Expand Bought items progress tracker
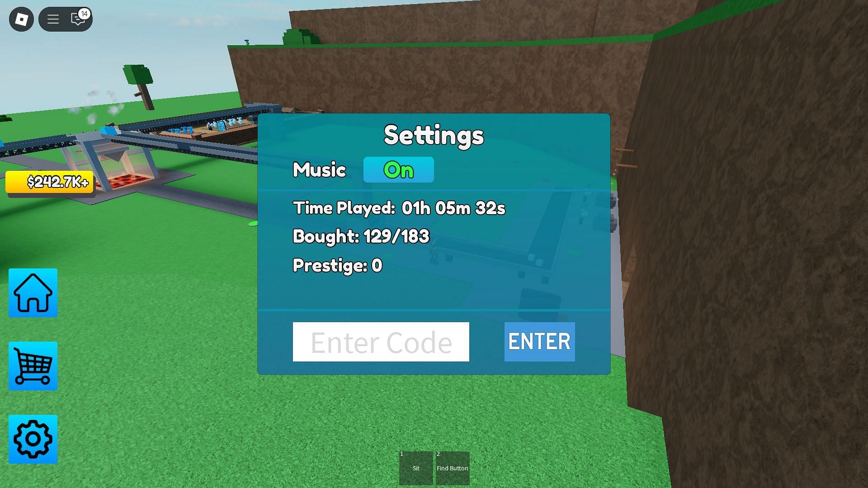Viewport: 868px width, 488px height. click(361, 236)
